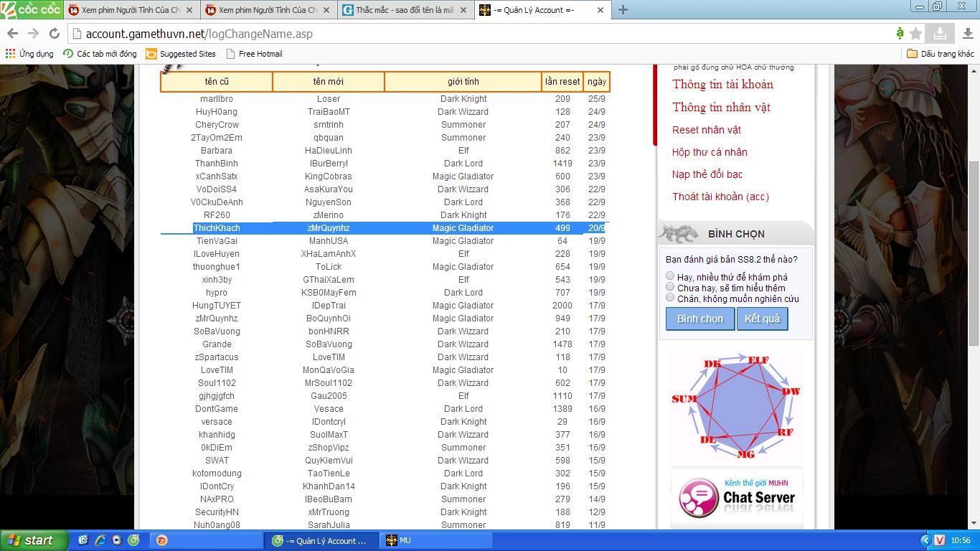Click the Vietnamese typing toggle icon in the address bar
Image resolution: width=980 pixels, height=551 pixels.
pos(900,34)
